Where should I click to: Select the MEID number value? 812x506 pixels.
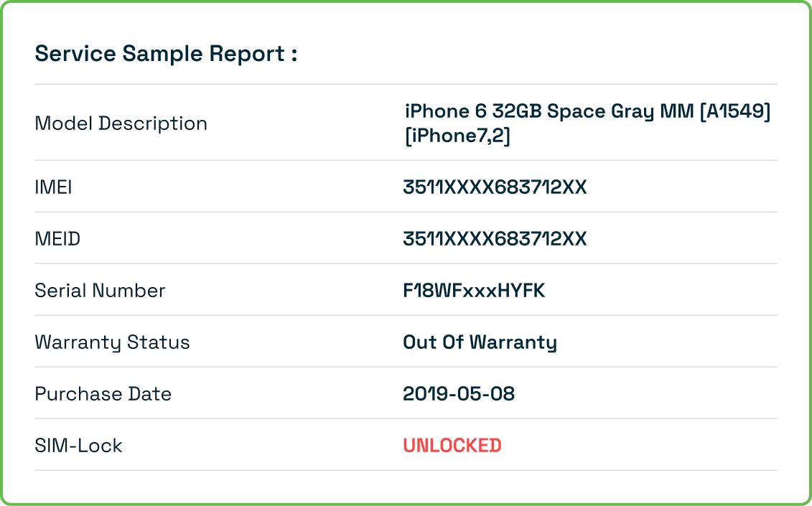(495, 239)
